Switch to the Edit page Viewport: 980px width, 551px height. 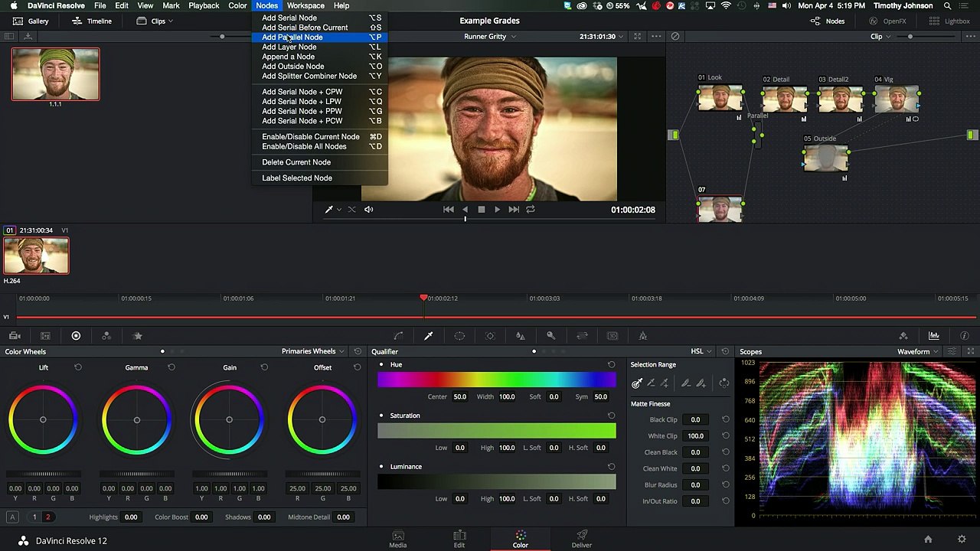point(459,540)
